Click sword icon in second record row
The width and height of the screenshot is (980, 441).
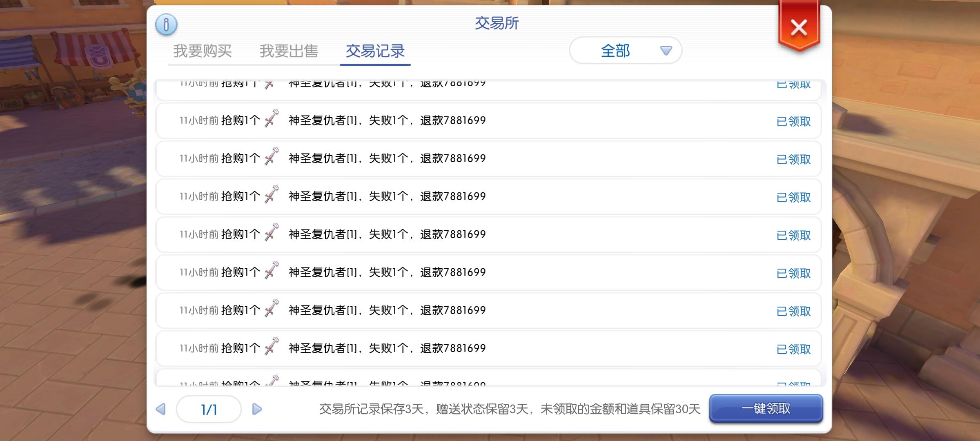[272, 118]
